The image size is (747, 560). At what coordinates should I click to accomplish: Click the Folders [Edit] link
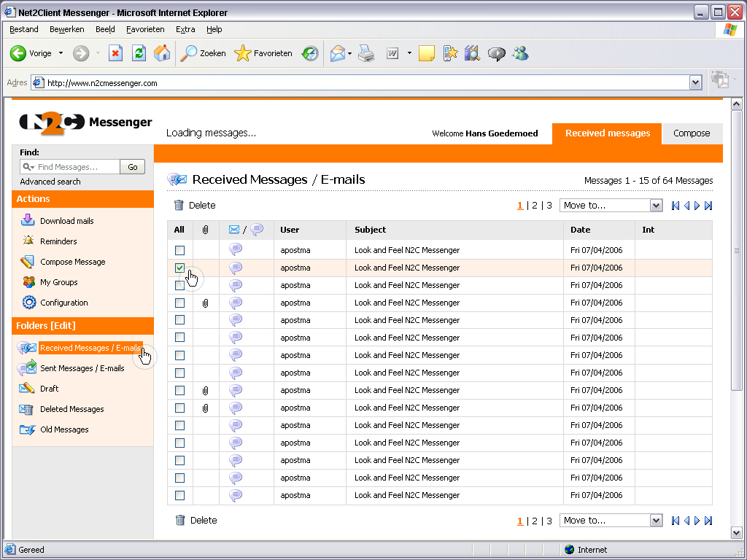(x=46, y=326)
